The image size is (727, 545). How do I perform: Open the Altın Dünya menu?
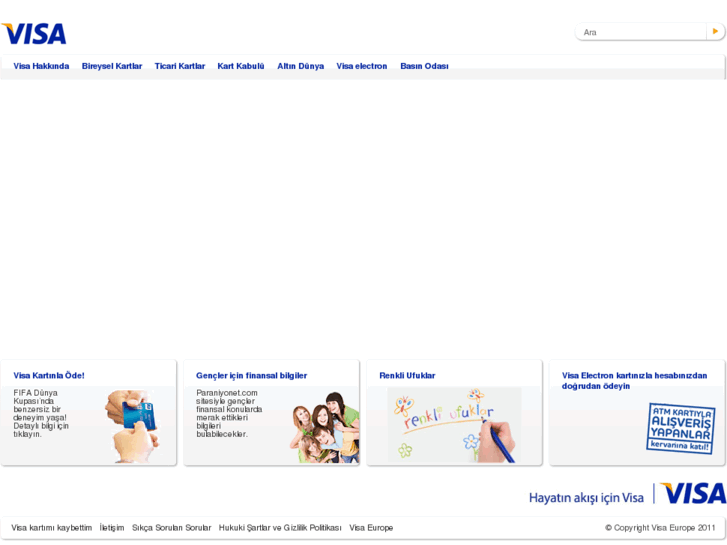pos(300,66)
